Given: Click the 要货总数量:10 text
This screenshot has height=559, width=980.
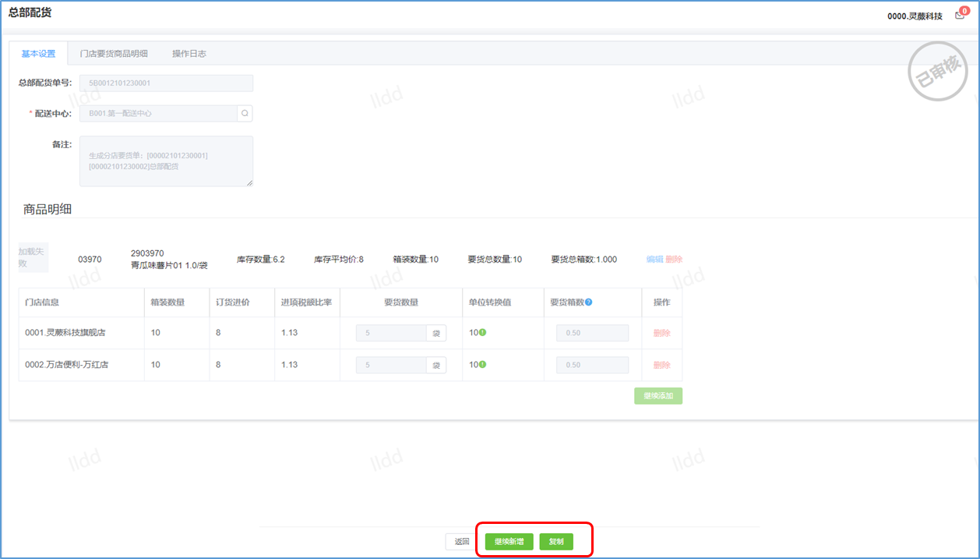Looking at the screenshot, I should (495, 260).
